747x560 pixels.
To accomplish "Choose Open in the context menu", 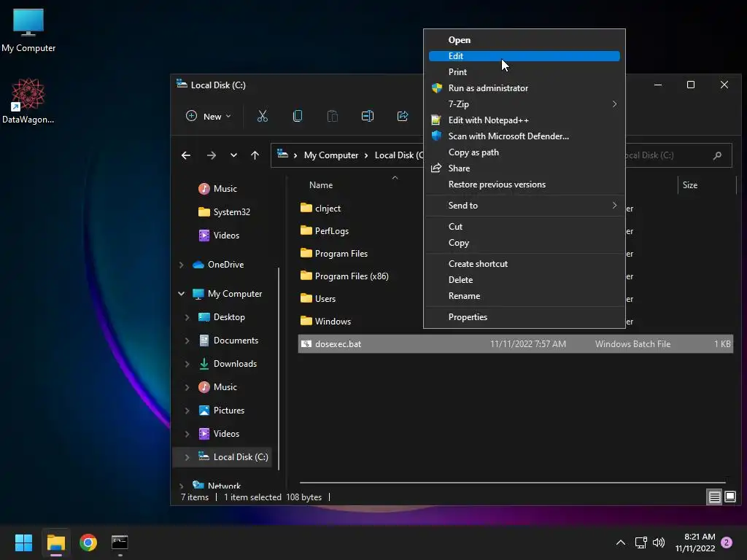I will [x=524, y=40].
